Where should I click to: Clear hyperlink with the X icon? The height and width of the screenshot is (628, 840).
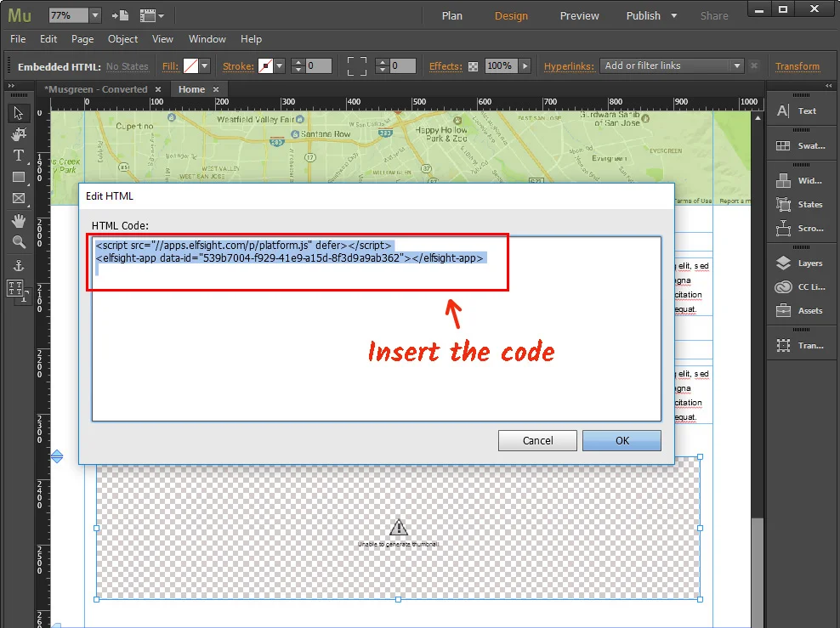(x=754, y=65)
